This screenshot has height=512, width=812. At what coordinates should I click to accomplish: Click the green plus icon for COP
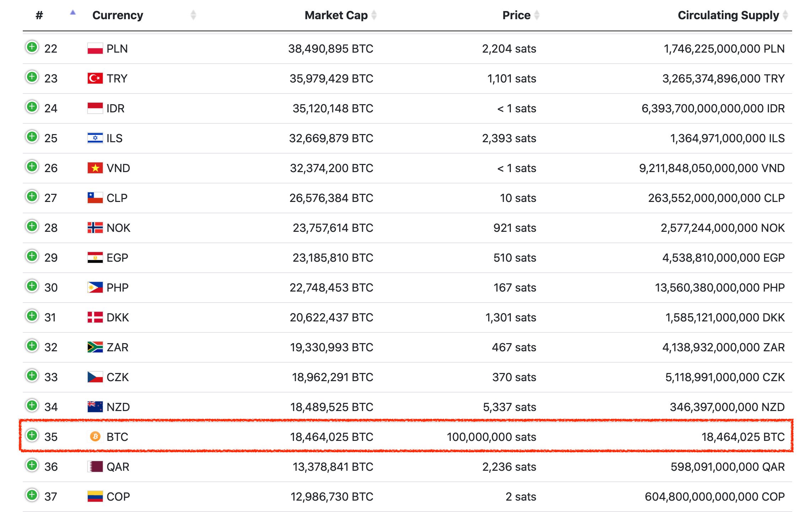coord(32,495)
